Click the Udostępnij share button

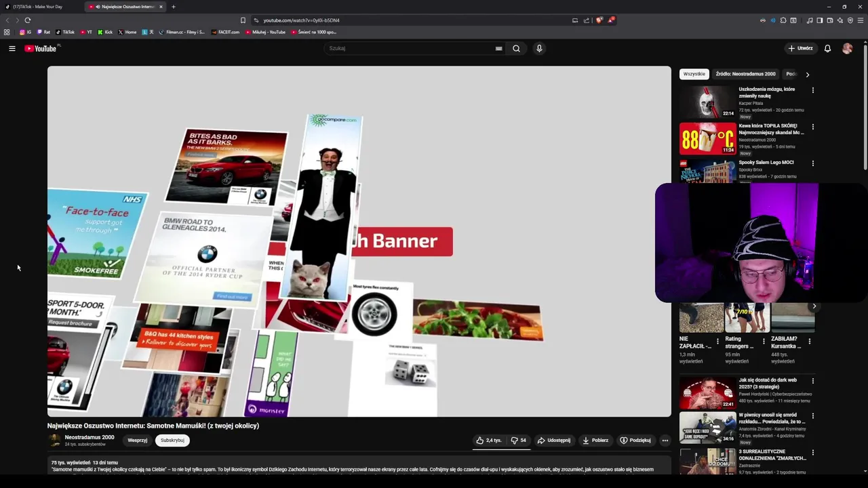pyautogui.click(x=554, y=440)
